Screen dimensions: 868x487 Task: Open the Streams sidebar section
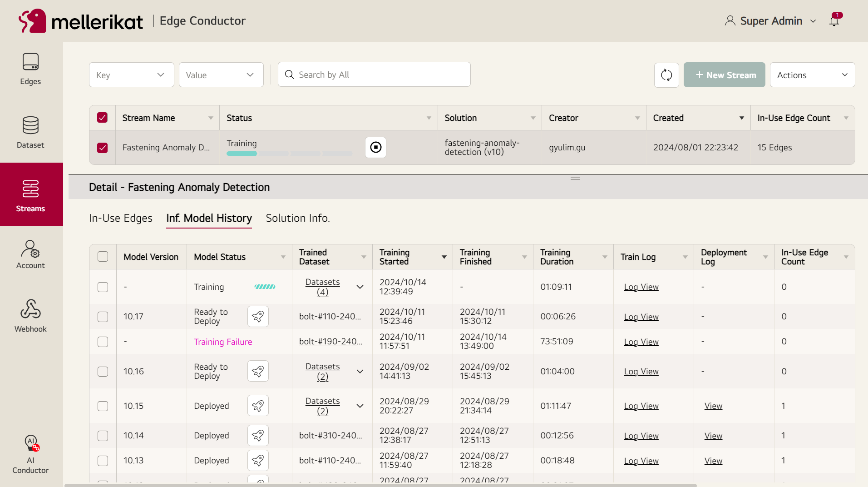tap(30, 194)
